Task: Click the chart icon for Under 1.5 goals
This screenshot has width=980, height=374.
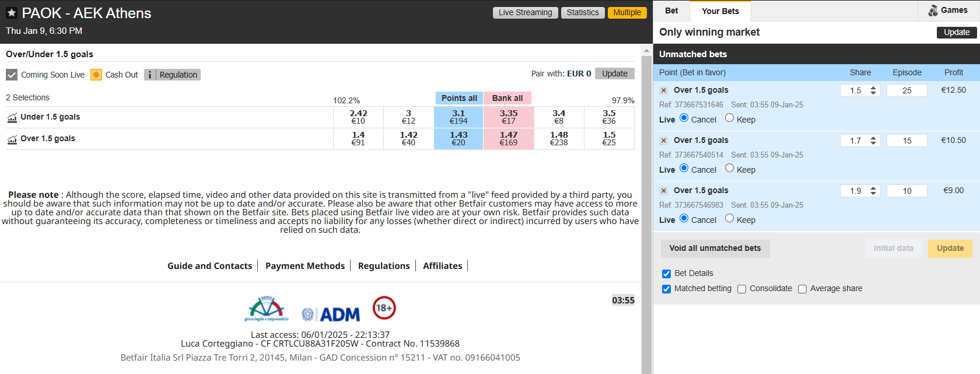Action: pos(12,117)
